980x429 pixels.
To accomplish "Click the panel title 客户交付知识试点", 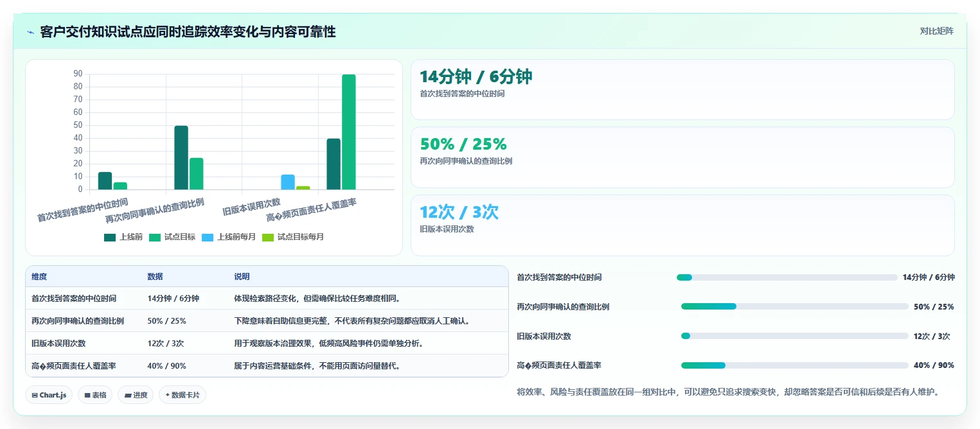I will [188, 32].
